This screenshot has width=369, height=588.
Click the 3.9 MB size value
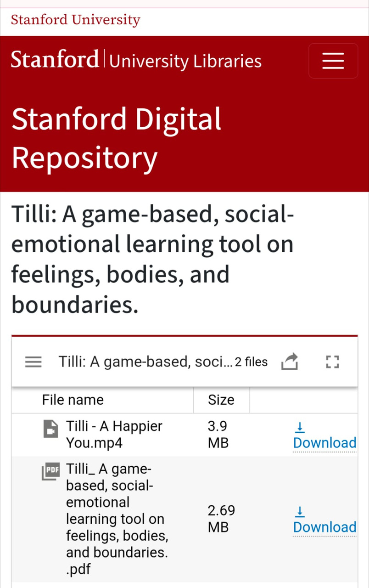[218, 435]
